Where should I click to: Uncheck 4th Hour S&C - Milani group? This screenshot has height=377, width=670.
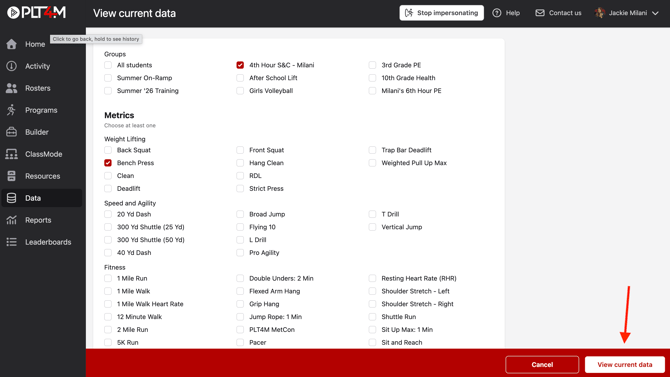point(240,65)
